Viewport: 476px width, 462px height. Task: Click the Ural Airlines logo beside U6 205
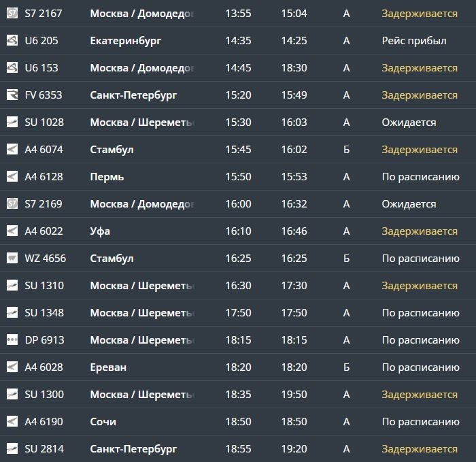point(12,40)
